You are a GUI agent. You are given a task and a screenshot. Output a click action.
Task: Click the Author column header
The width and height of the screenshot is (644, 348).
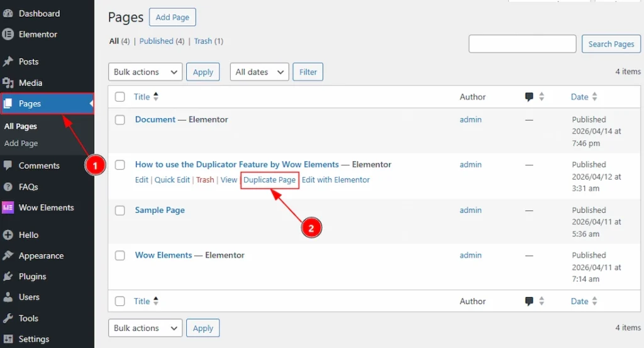(472, 97)
